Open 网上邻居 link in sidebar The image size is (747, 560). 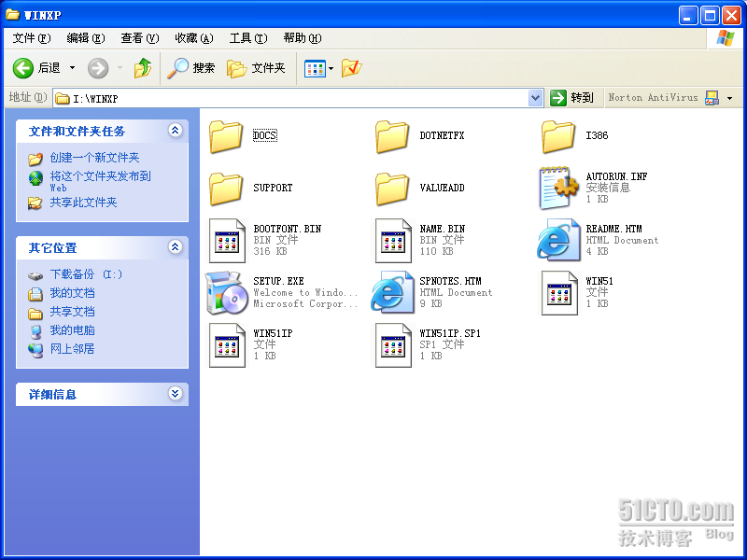(x=73, y=348)
